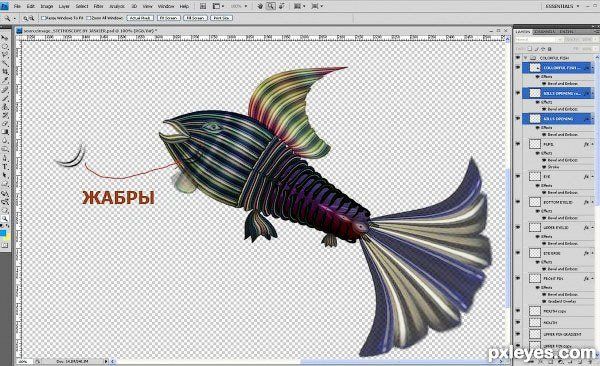Screen dimensions: 600x366
Task: Open the ESSENTIALS workspace dropdown
Action: 562,6
